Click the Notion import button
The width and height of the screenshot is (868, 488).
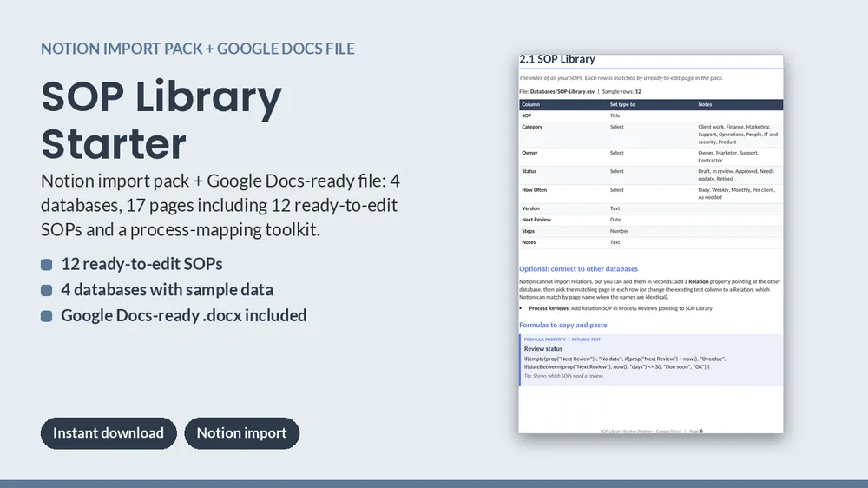(242, 433)
